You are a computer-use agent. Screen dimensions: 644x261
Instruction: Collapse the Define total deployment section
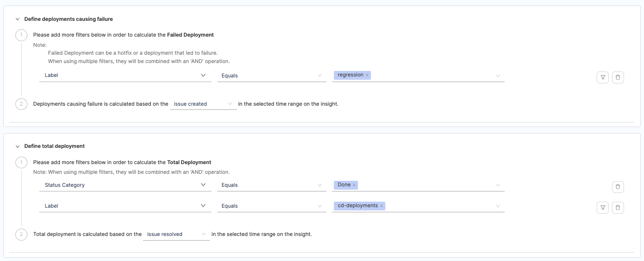click(x=18, y=146)
